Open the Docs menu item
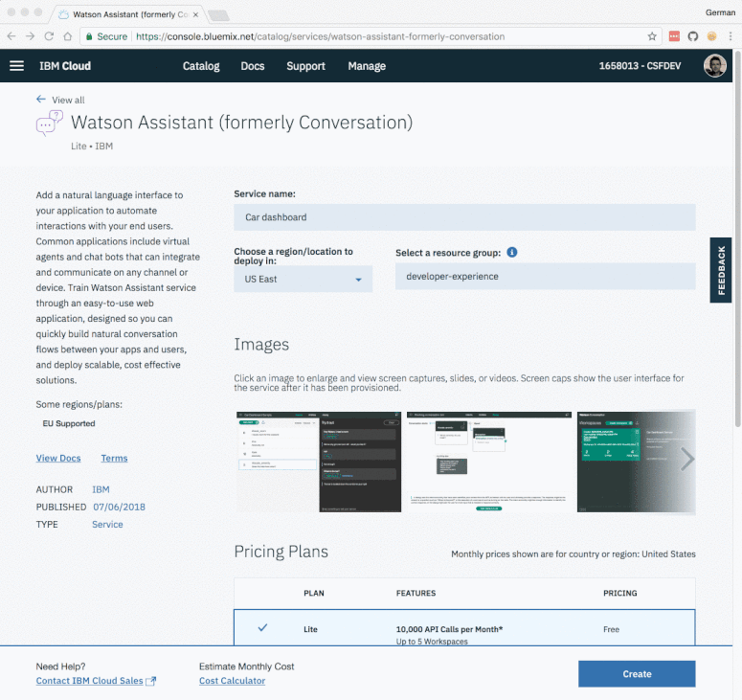Screen dimensions: 742x700 [x=252, y=66]
